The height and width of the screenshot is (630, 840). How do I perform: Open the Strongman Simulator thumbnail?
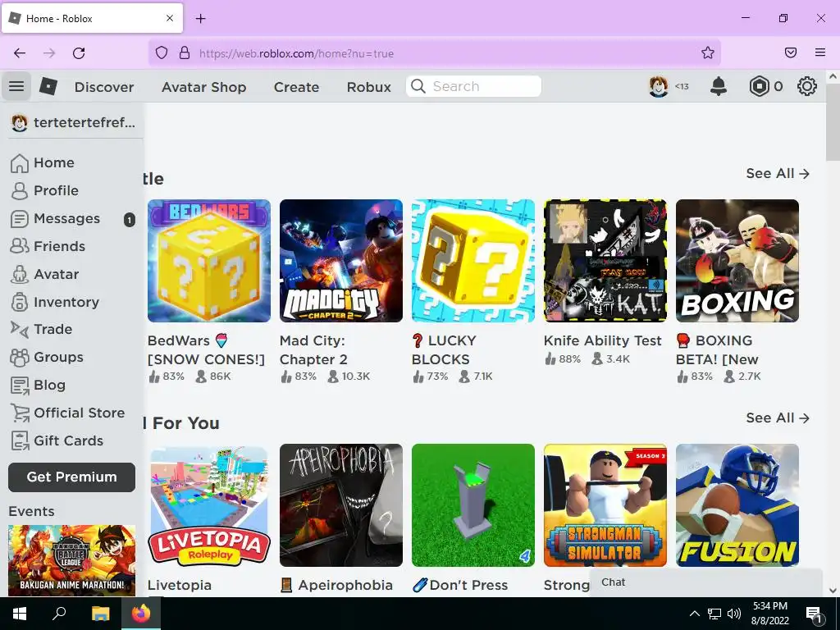tap(605, 504)
